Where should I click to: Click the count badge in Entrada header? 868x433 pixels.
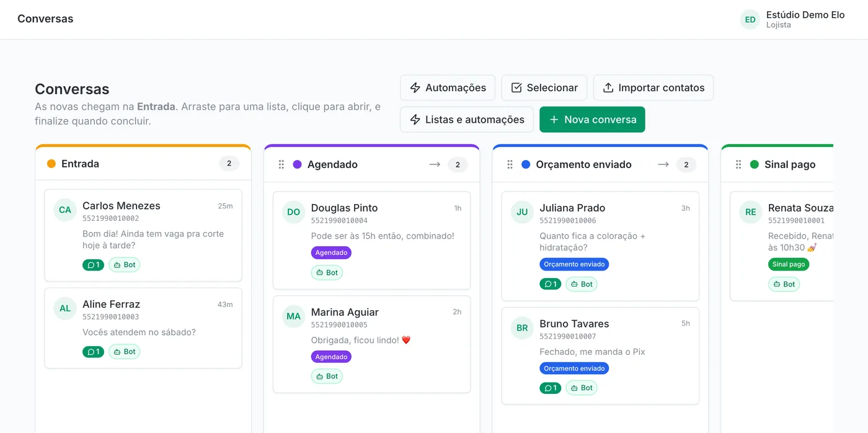[x=229, y=164]
